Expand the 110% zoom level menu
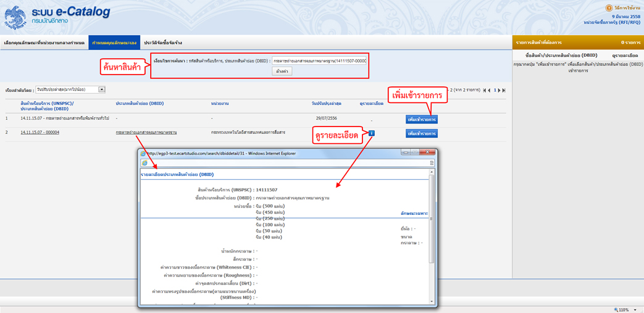Viewport: 644px width, 313px height. 635,309
